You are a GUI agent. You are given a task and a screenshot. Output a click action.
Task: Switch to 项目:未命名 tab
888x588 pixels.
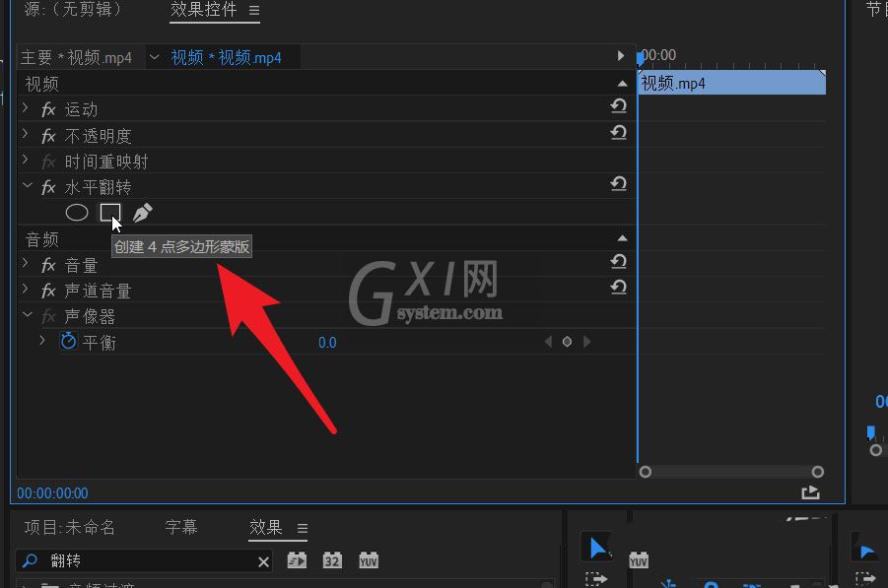click(70, 528)
